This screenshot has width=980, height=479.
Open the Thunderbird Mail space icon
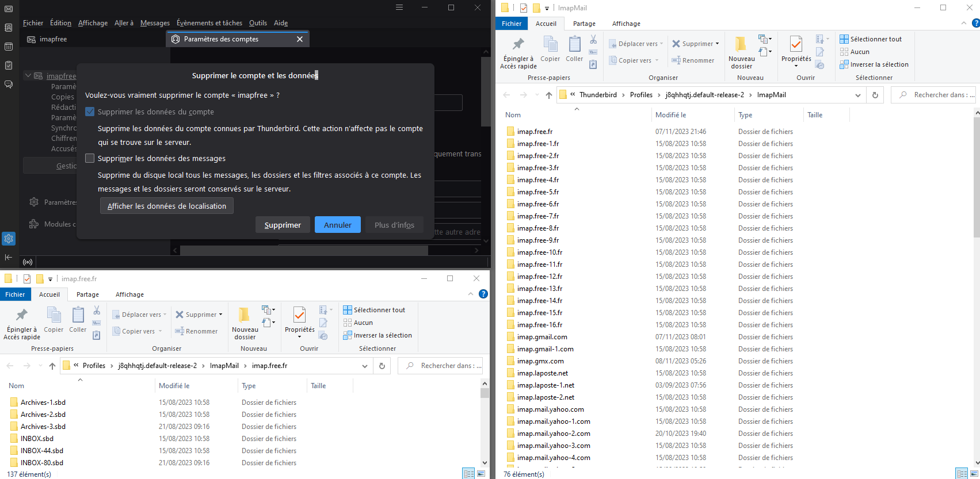9,9
